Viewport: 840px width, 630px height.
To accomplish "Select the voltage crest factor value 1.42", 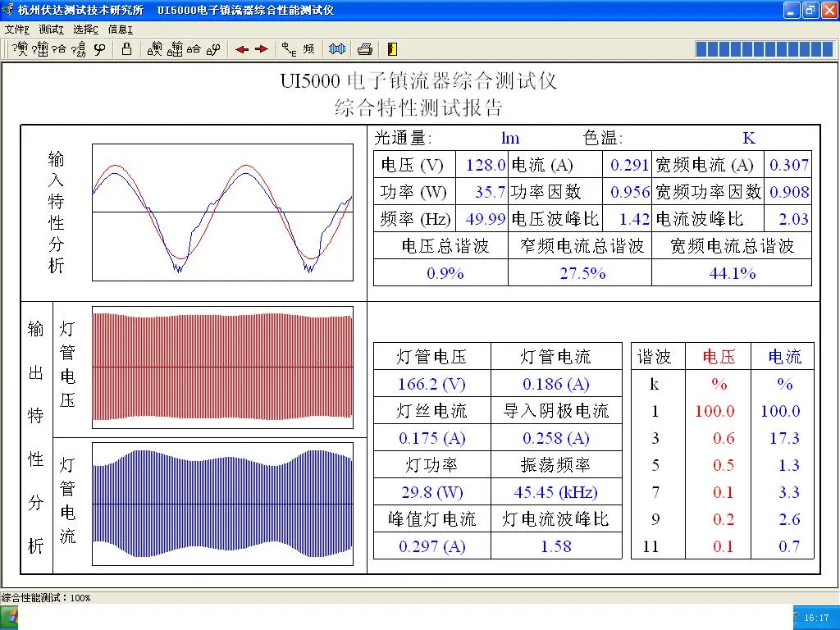I will (x=634, y=219).
